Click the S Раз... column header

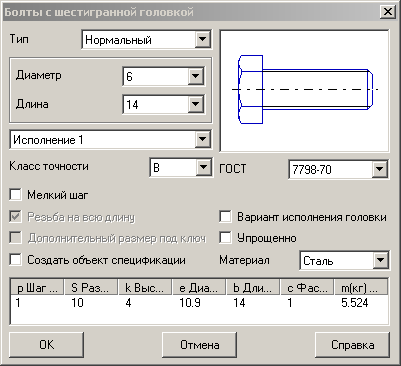pyautogui.click(x=91, y=288)
